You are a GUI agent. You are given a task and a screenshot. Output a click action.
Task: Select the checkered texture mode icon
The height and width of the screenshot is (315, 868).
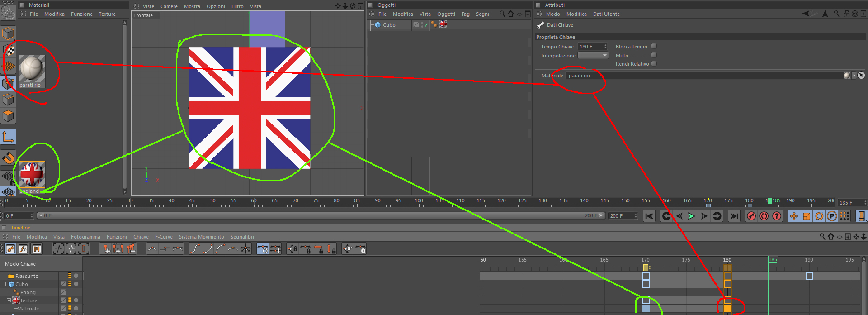click(x=8, y=50)
